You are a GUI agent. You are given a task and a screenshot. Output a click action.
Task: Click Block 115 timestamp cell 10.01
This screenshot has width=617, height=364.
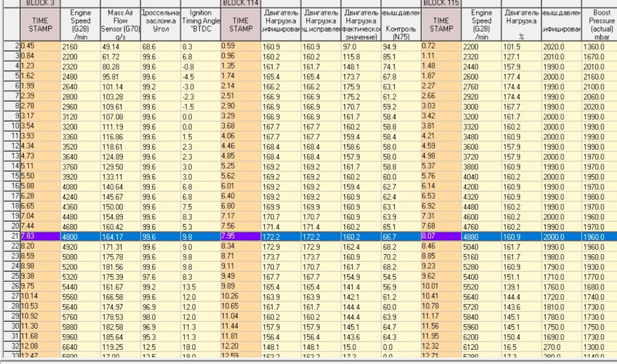pos(441,286)
